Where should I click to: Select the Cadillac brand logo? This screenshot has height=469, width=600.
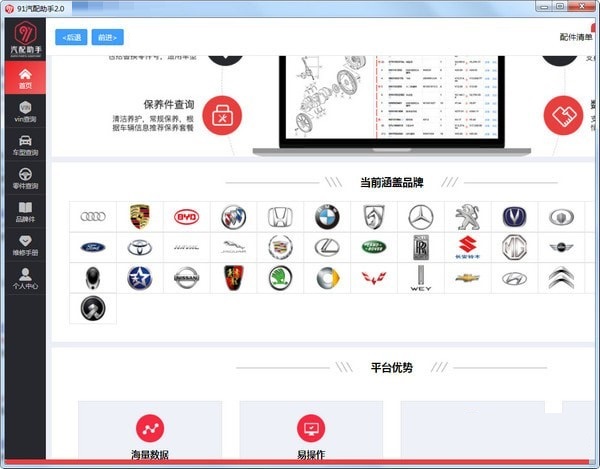(280, 247)
